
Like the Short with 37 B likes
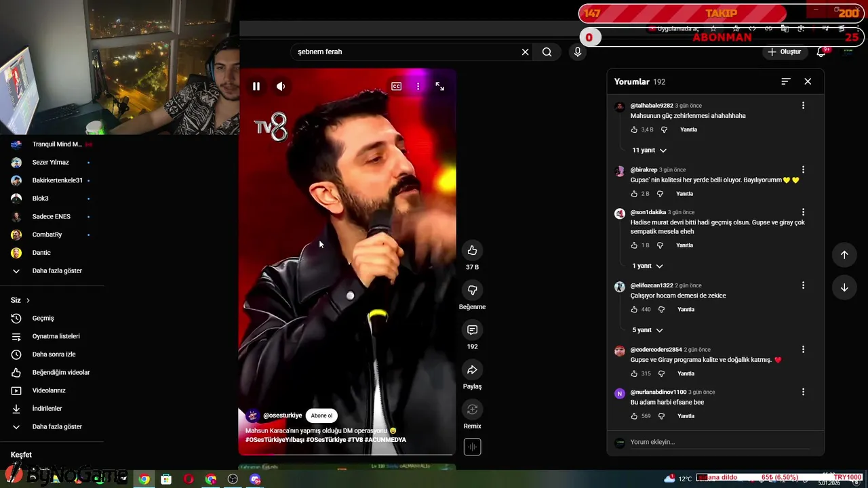(473, 250)
